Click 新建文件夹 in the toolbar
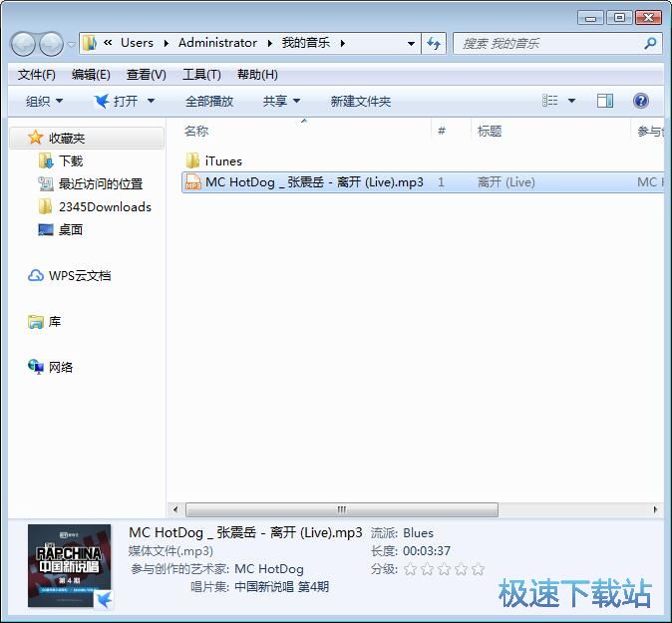The width and height of the screenshot is (672, 623). tap(361, 102)
